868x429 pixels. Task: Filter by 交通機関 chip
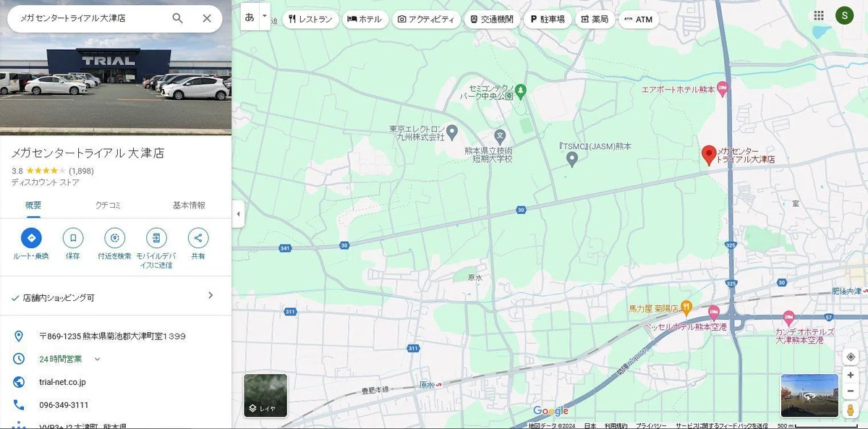tap(492, 20)
